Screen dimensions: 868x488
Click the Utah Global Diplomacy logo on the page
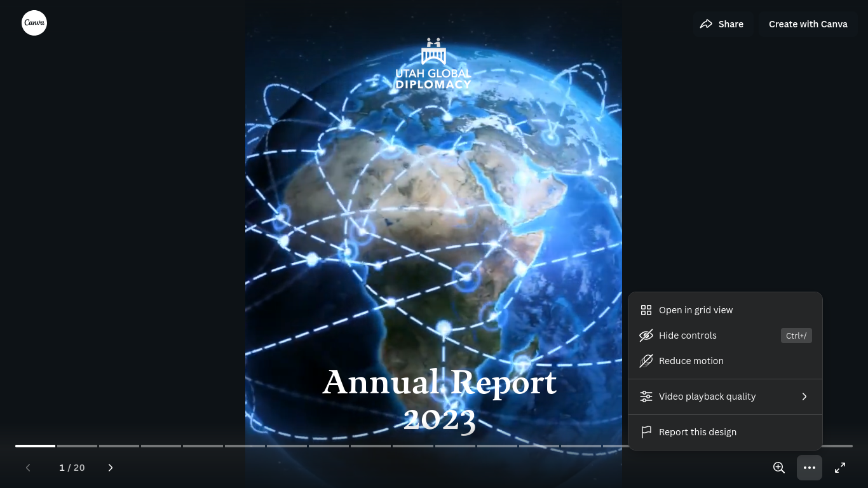(433, 64)
